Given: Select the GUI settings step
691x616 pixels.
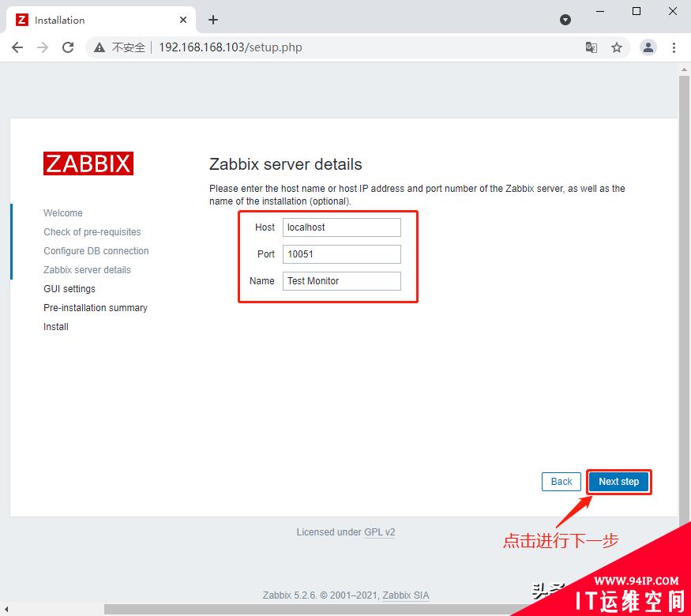Looking at the screenshot, I should click(x=69, y=288).
